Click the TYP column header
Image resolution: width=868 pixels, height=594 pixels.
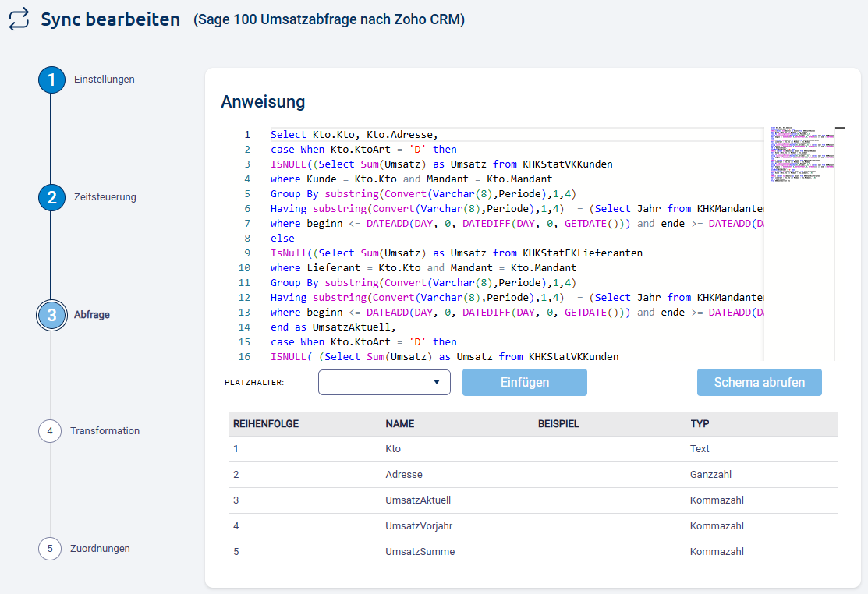click(700, 424)
